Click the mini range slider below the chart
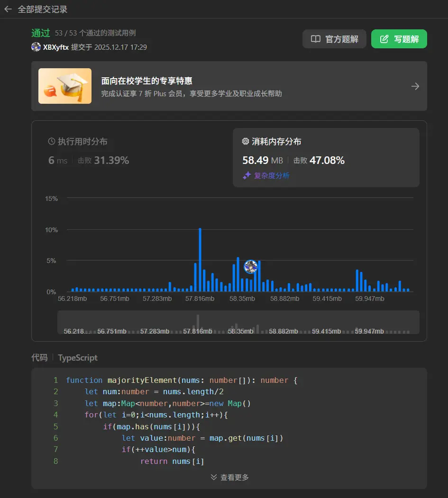 pyautogui.click(x=238, y=322)
